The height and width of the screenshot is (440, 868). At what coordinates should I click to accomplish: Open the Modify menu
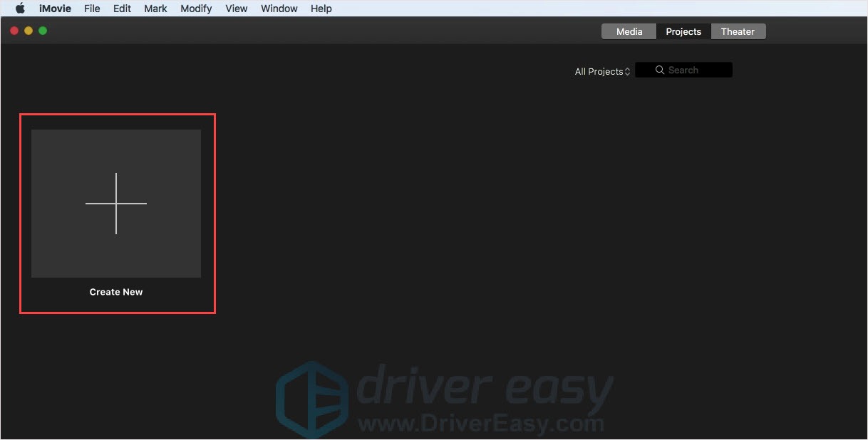click(196, 9)
